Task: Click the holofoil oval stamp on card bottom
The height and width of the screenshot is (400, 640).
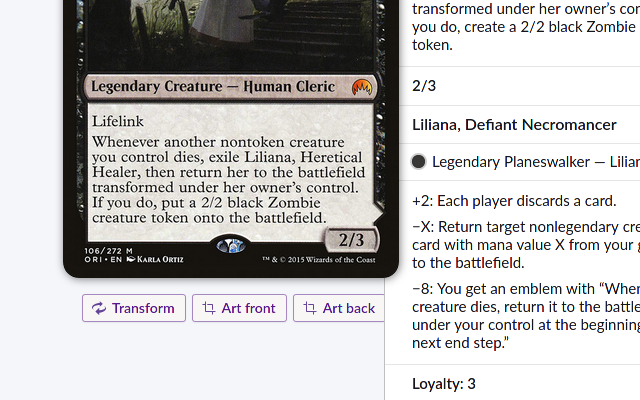Action: (x=231, y=246)
